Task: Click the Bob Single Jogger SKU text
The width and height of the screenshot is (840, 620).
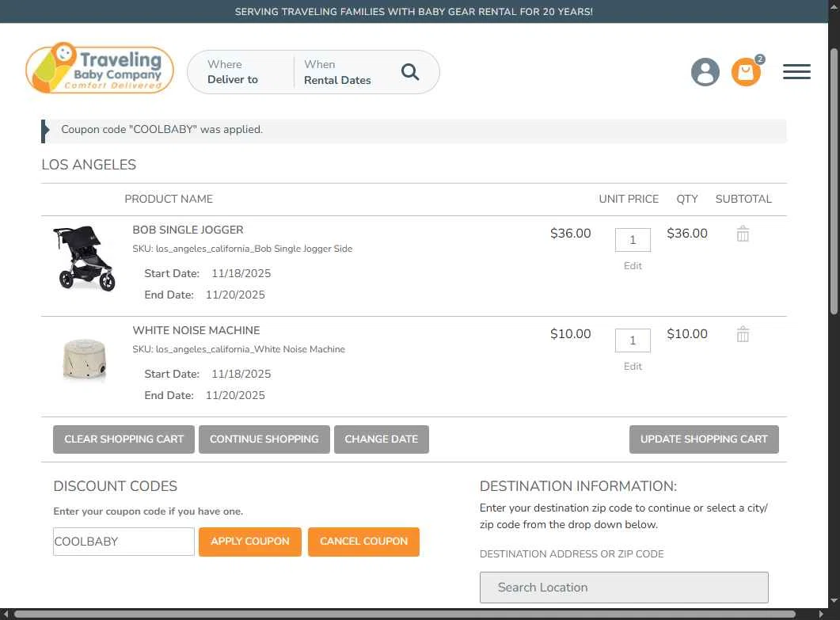Action: coord(242,249)
